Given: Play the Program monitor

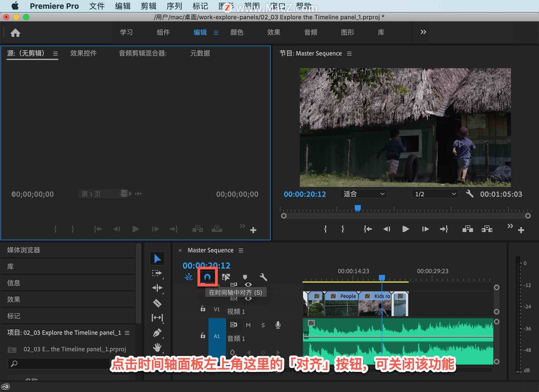Looking at the screenshot, I should pyautogui.click(x=405, y=229).
